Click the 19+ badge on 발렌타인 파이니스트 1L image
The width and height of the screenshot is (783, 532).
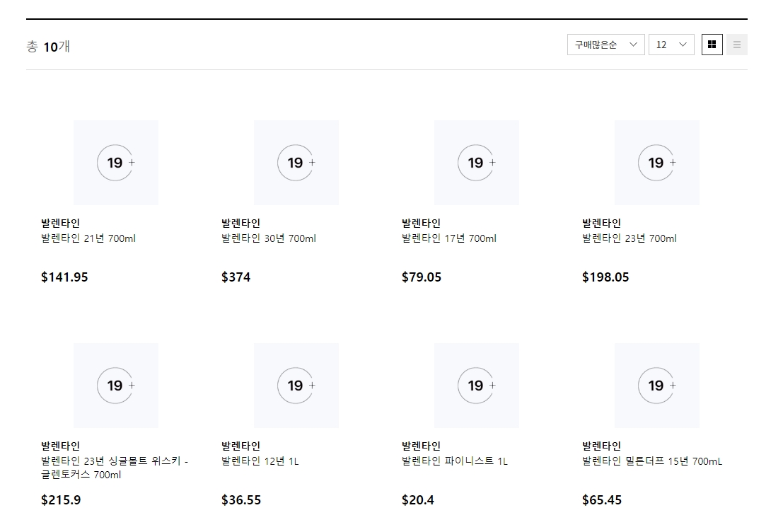tap(476, 386)
